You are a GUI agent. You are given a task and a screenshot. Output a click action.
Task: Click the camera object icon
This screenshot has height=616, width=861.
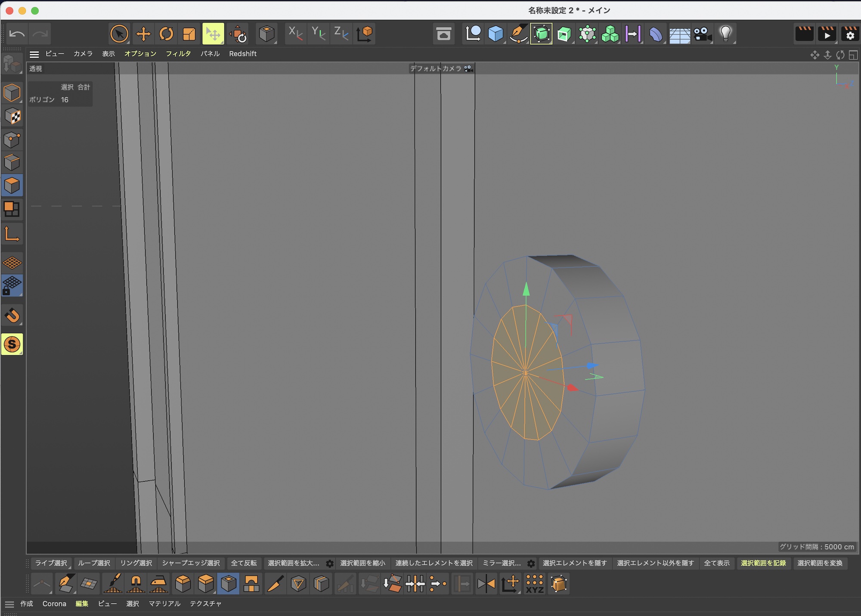pyautogui.click(x=702, y=34)
